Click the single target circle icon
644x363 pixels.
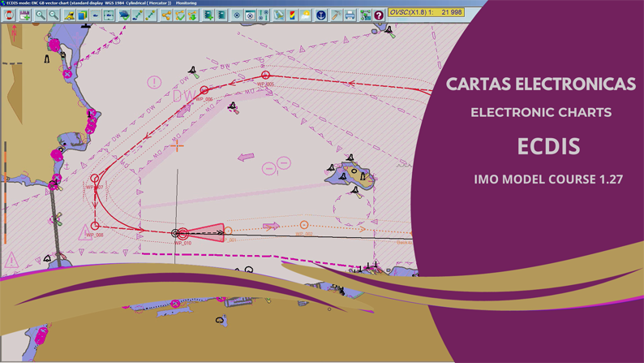click(237, 15)
